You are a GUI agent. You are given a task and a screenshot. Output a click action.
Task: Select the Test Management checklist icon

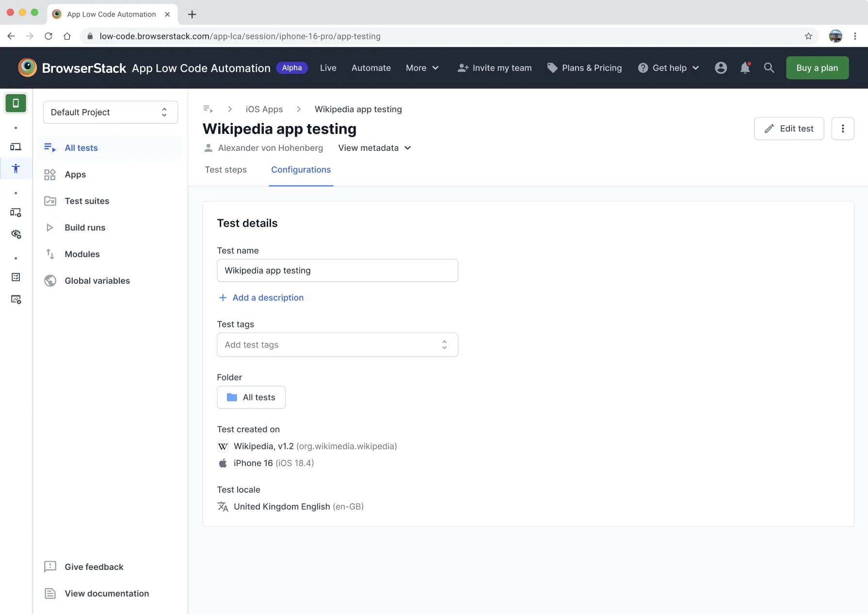(16, 277)
